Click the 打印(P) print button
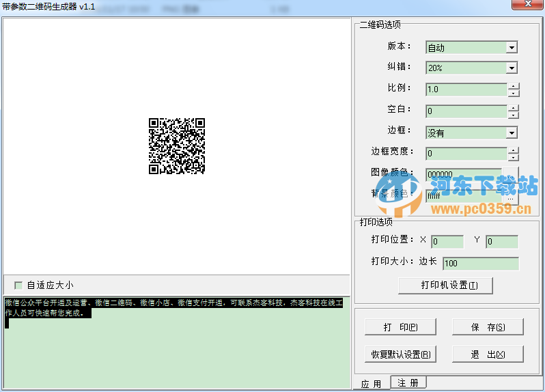This screenshot has width=545, height=392. click(x=400, y=327)
